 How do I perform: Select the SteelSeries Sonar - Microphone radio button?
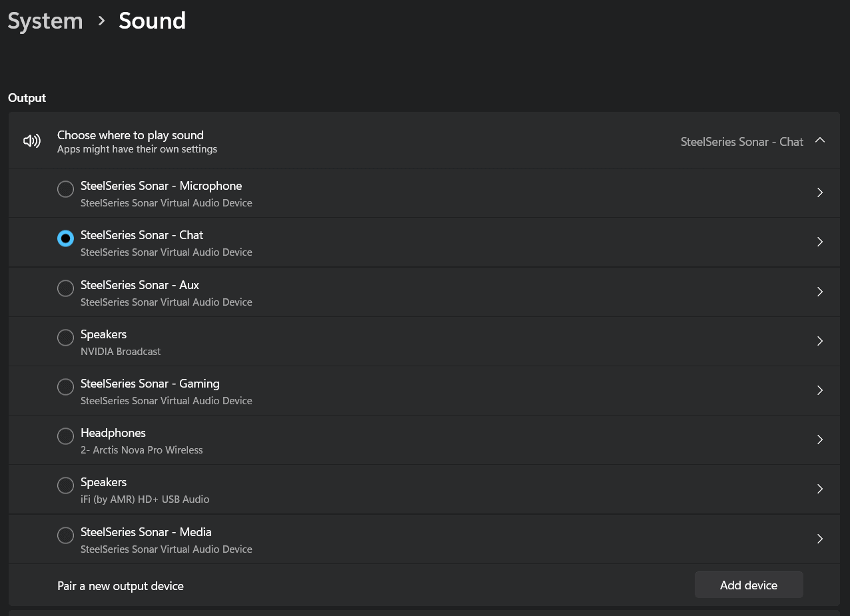point(65,189)
